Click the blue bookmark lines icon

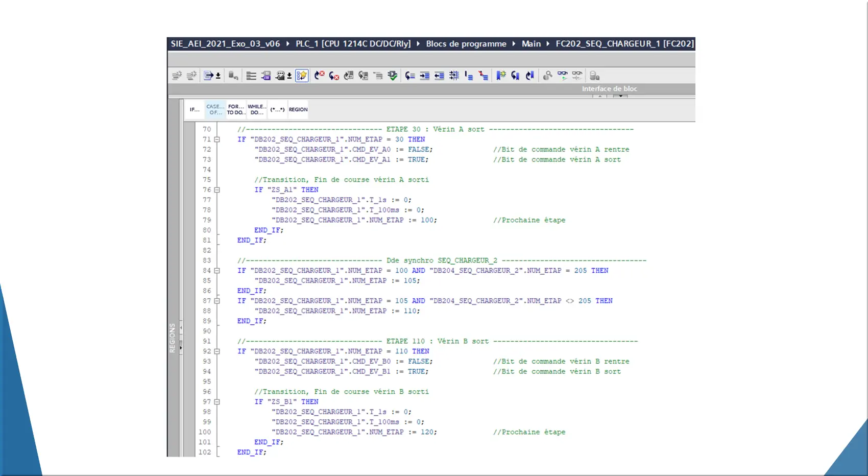tap(469, 76)
